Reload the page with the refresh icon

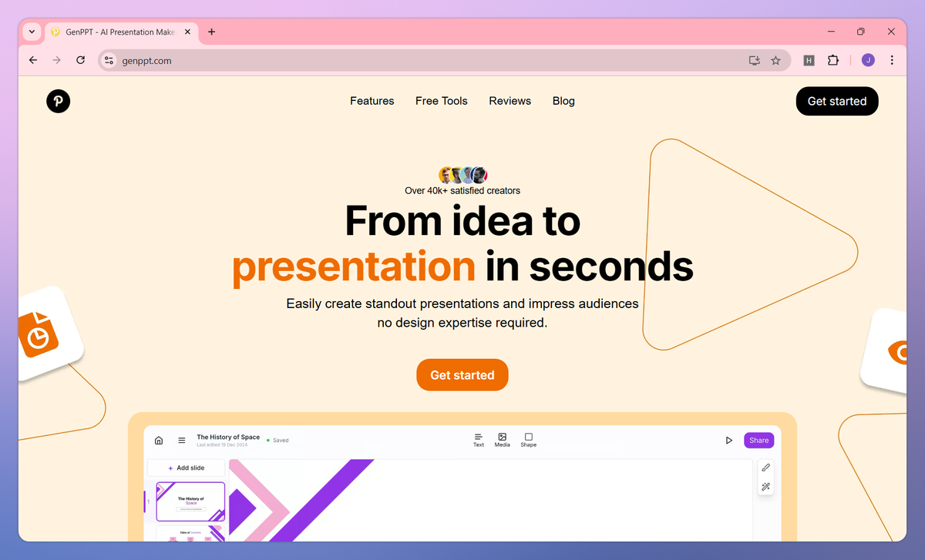tap(80, 60)
